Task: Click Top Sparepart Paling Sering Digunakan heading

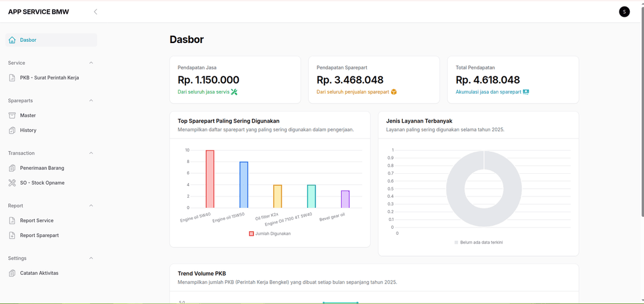Action: (x=229, y=121)
